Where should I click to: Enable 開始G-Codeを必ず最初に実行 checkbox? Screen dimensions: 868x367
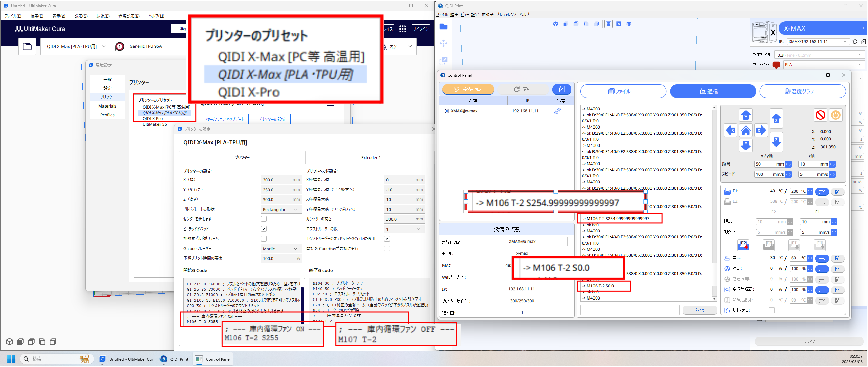click(387, 249)
